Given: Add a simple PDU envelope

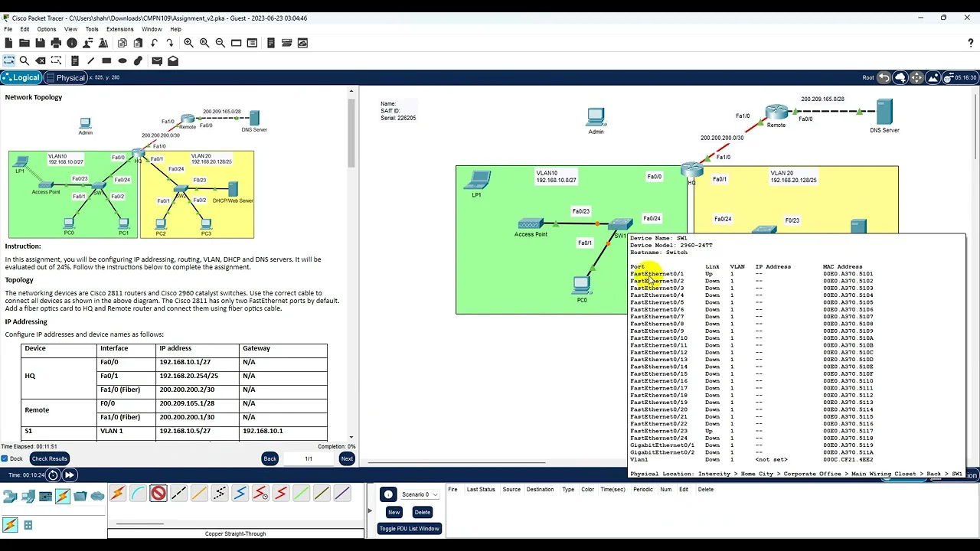Looking at the screenshot, I should pyautogui.click(x=157, y=60).
